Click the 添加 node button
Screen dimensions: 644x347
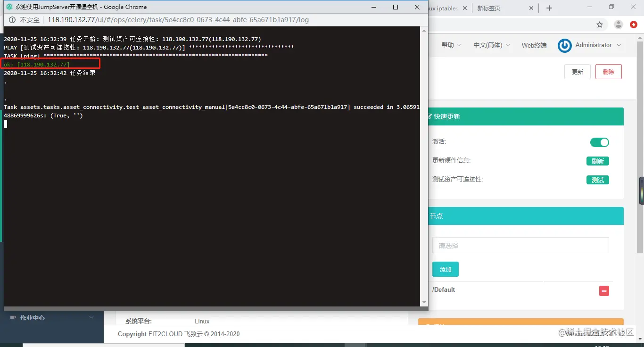tap(446, 269)
